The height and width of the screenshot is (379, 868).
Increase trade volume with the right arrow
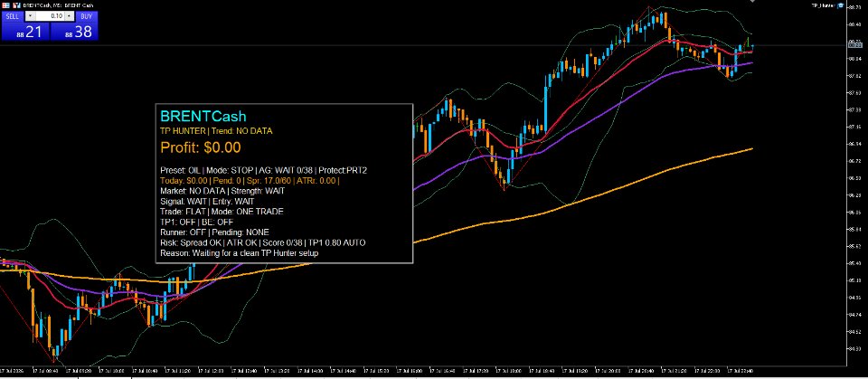click(x=70, y=16)
